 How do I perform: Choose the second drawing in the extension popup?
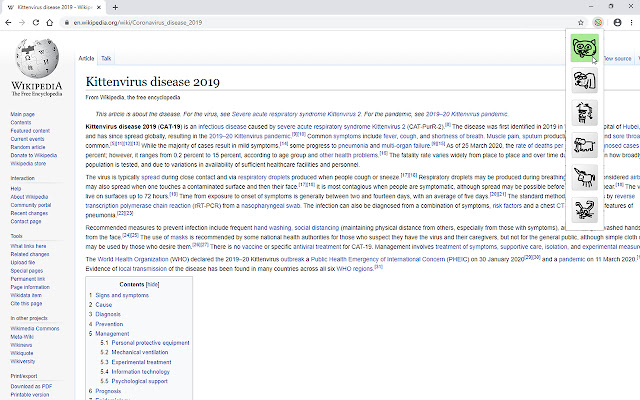coord(583,81)
